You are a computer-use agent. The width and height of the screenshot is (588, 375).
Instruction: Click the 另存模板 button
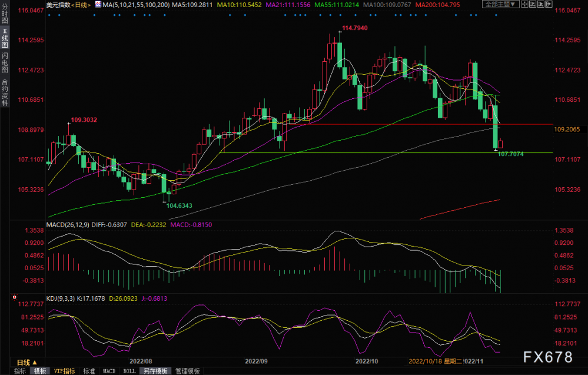155,371
